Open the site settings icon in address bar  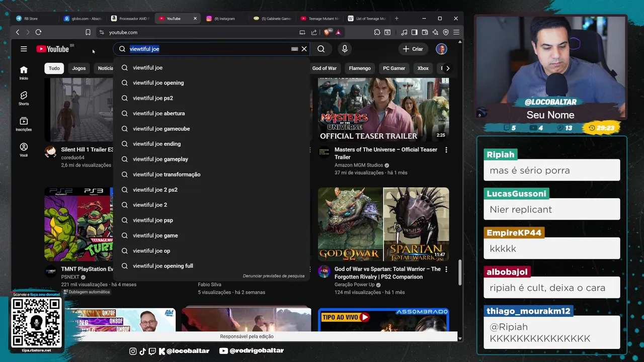(102, 32)
